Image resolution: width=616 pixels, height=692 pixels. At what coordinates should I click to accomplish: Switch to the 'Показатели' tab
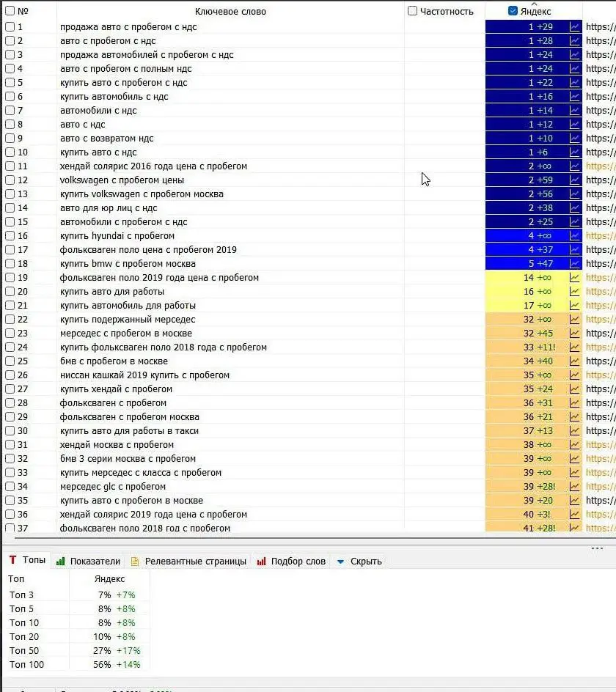tap(88, 562)
